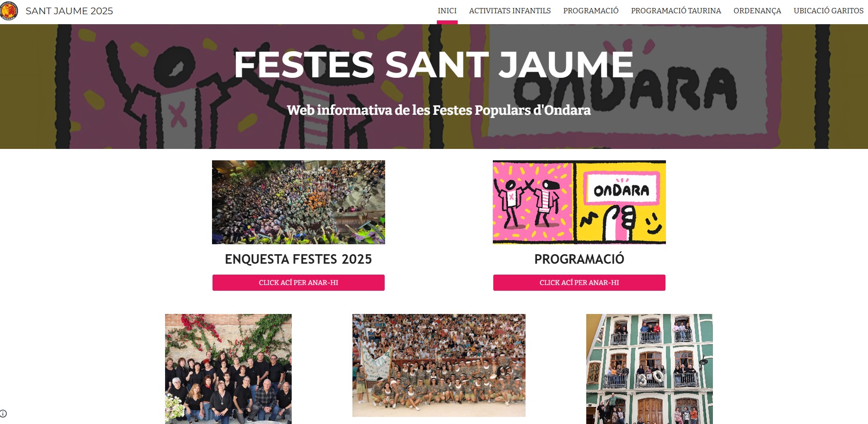Select the bullring crowd group photo

click(439, 365)
